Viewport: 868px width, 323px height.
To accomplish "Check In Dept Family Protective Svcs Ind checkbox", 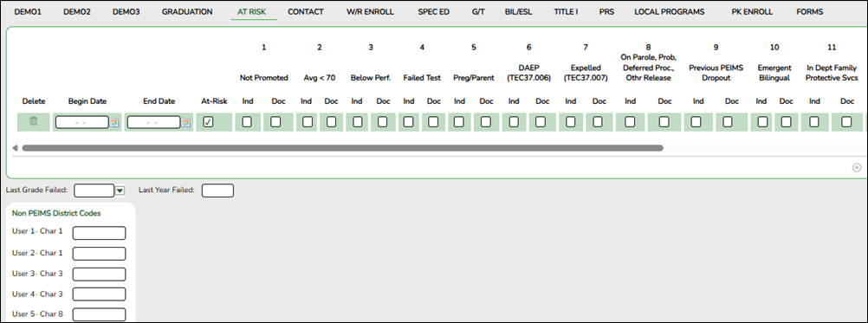I will [x=815, y=122].
